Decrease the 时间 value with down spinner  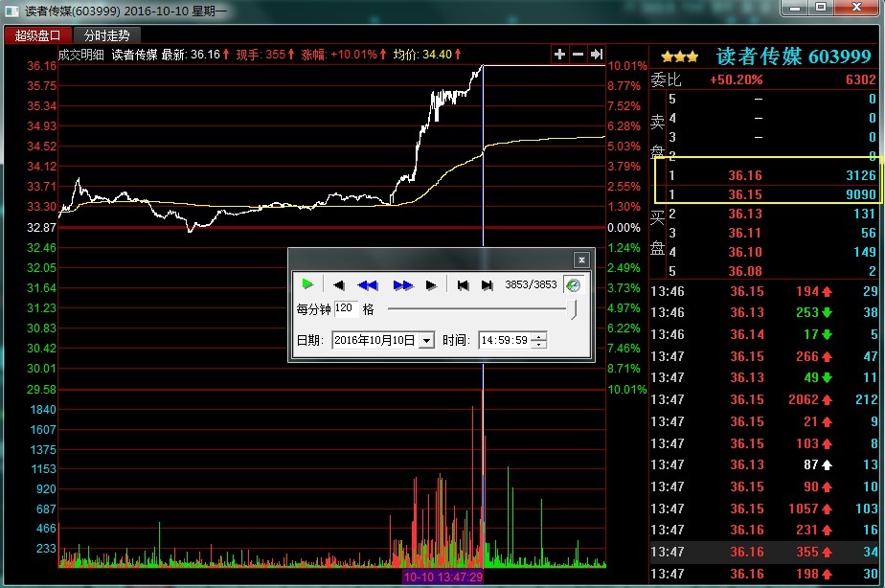(539, 345)
